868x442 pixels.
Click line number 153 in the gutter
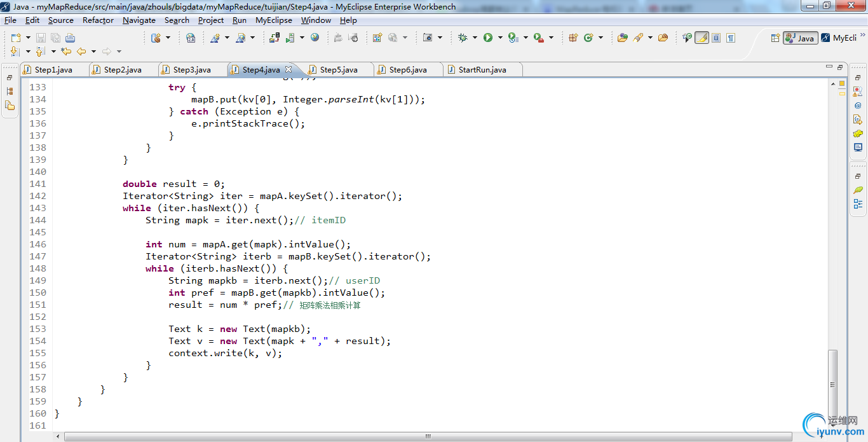[x=37, y=329]
